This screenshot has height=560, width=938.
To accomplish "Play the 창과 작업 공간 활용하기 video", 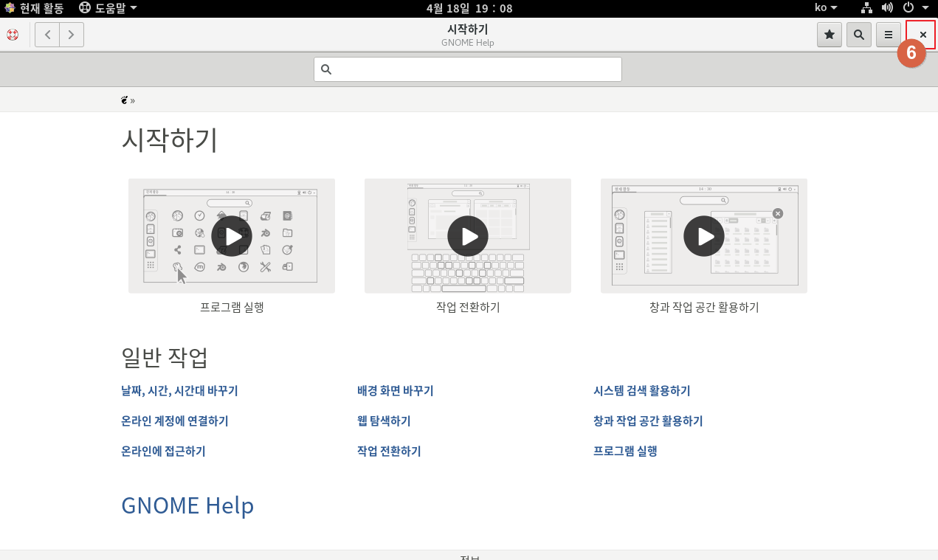I will click(x=704, y=236).
